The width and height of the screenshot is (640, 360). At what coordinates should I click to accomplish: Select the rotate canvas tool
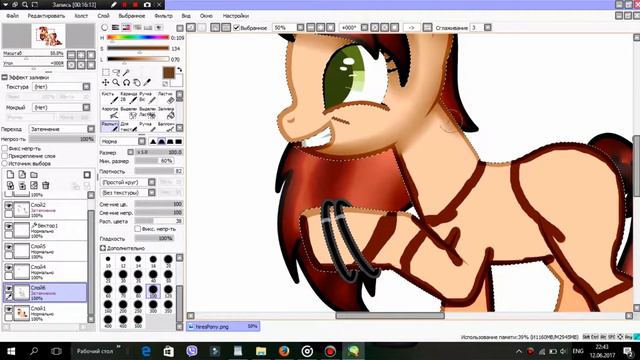[x=127, y=82]
